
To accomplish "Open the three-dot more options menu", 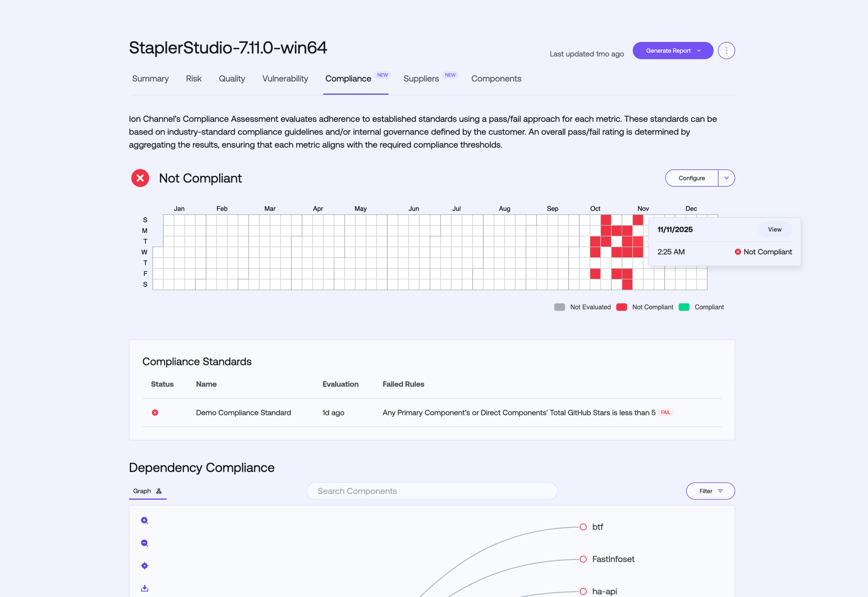I will pyautogui.click(x=726, y=51).
